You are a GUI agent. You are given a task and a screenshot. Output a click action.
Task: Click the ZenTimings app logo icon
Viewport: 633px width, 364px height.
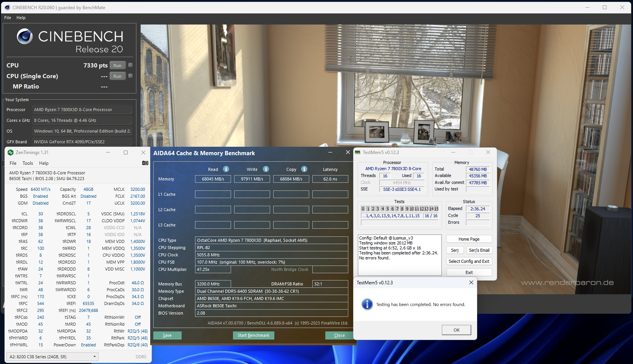pyautogui.click(x=10, y=152)
